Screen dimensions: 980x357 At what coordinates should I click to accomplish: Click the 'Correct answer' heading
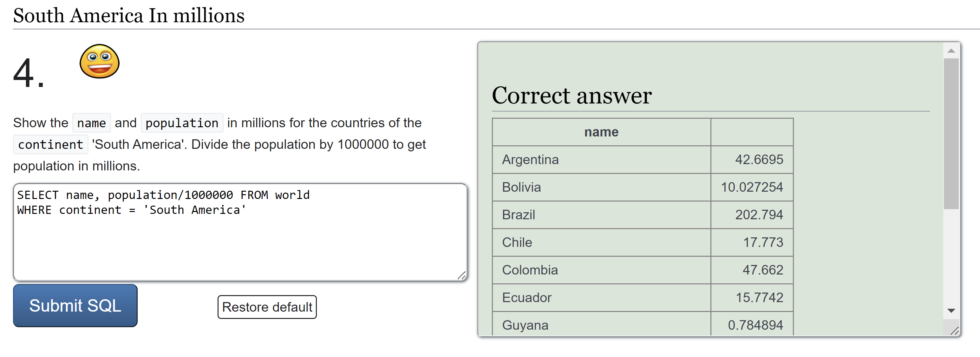[572, 95]
